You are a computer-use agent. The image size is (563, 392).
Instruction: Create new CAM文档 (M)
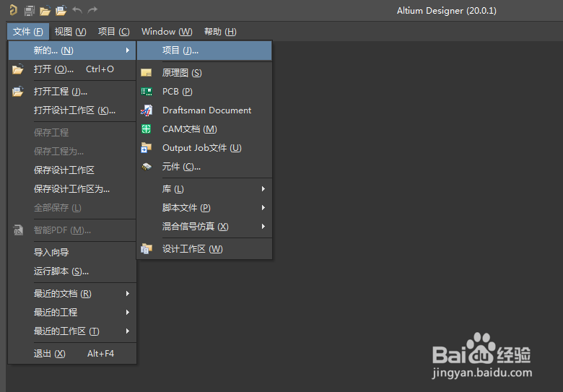(204, 129)
